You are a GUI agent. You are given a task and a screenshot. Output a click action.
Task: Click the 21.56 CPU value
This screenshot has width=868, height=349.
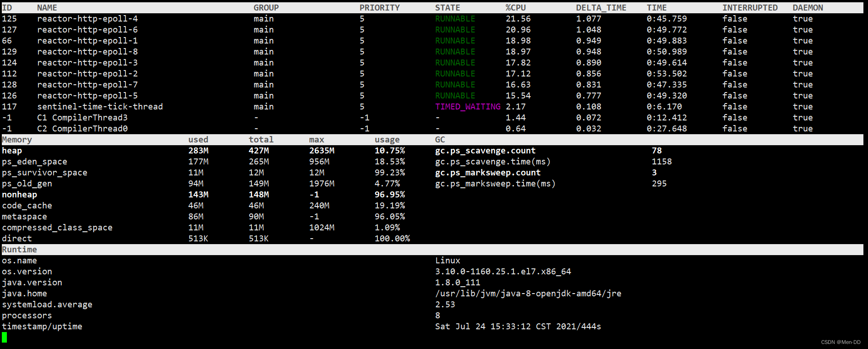click(x=518, y=19)
